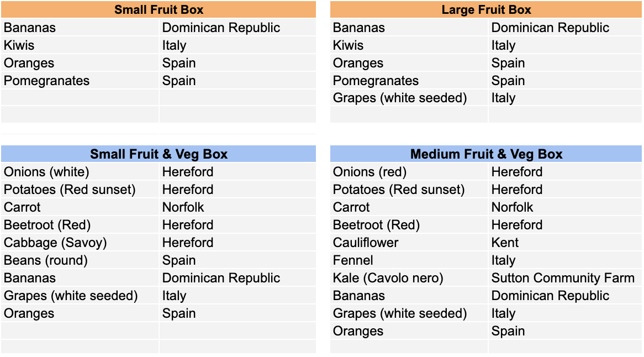Click the Small Fruit & Veg Box header
Viewport: 644px width, 357px height.
coord(159,154)
